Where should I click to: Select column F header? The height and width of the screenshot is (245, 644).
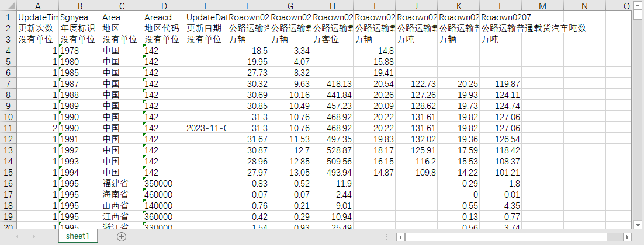tap(248, 6)
